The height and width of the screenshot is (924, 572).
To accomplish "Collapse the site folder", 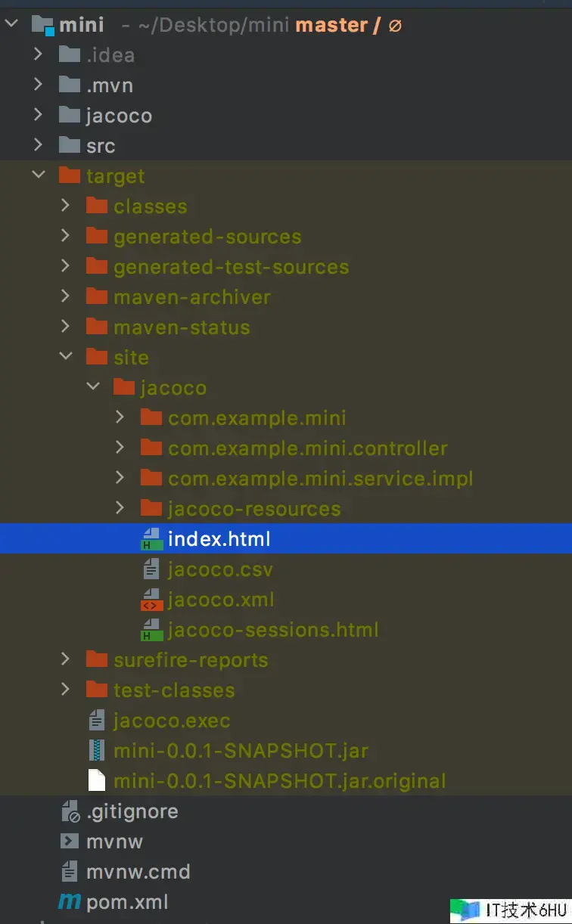I will tap(66, 358).
